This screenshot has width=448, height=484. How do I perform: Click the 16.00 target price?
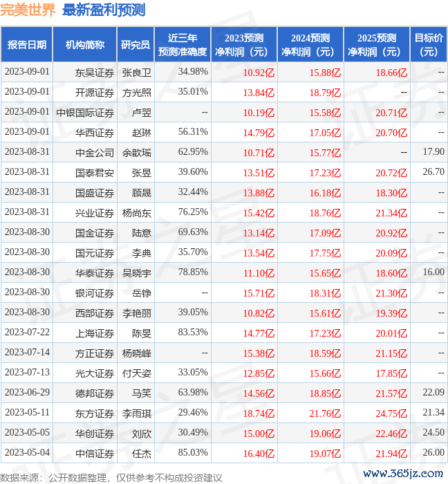coord(433,272)
